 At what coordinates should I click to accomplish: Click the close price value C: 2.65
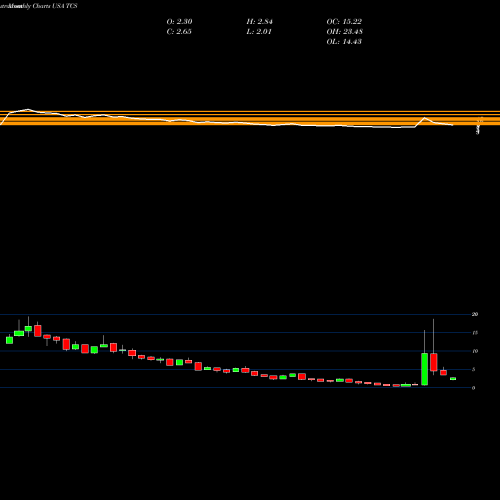click(179, 32)
